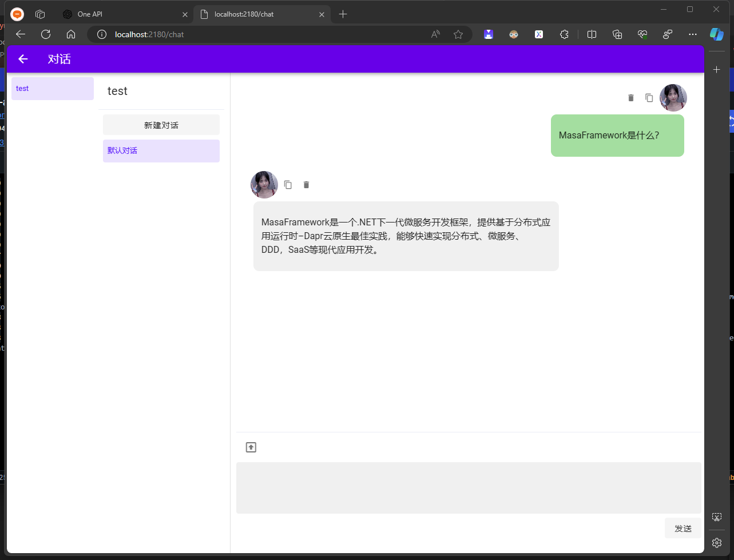
Task: Open the white X extension icon
Action: point(539,34)
